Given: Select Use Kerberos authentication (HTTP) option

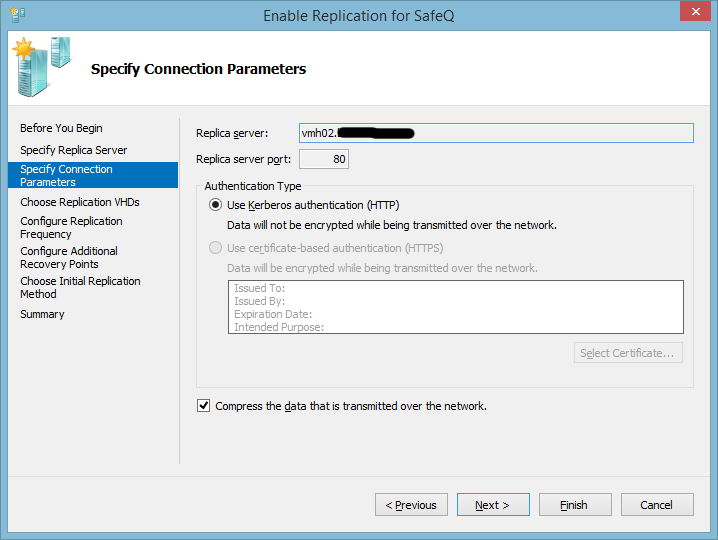Looking at the screenshot, I should point(216,205).
